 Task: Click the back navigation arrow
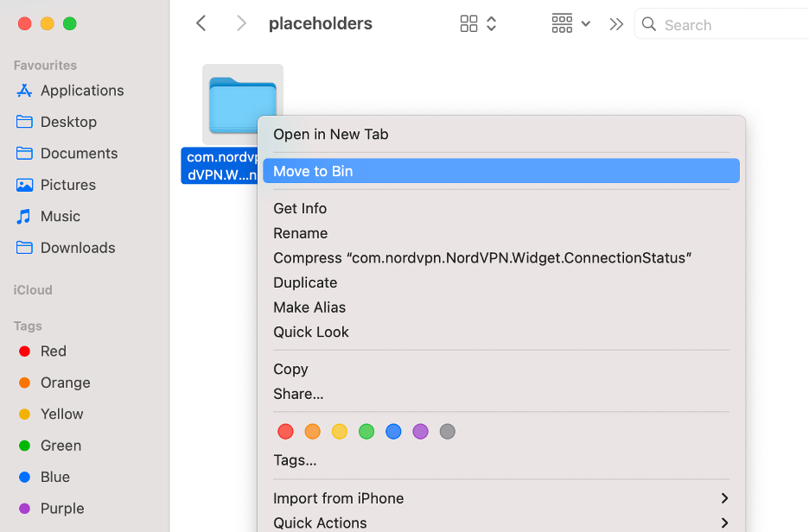(x=201, y=23)
